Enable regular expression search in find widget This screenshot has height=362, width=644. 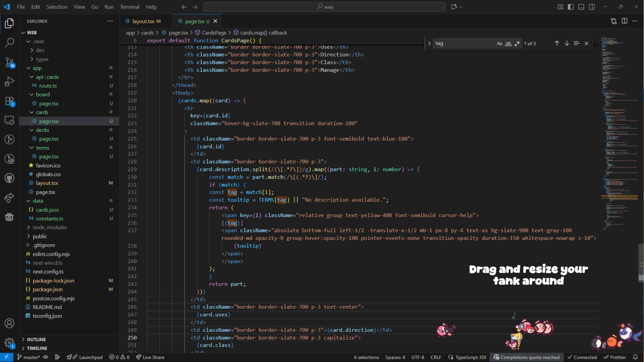click(517, 43)
